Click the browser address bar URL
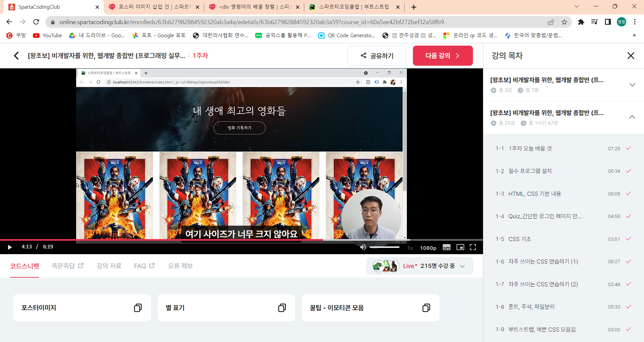The width and height of the screenshot is (644, 342). (252, 22)
